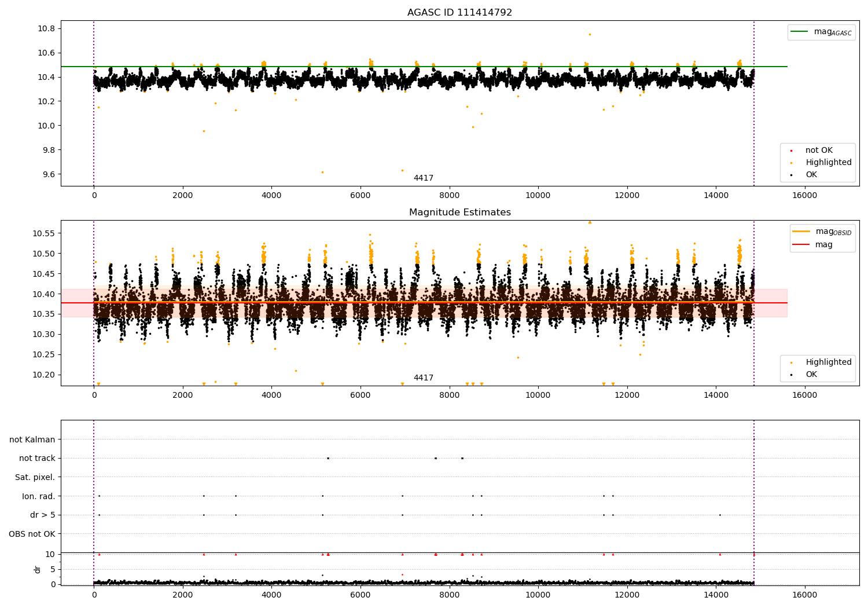Image resolution: width=868 pixels, height=608 pixels.
Task: Click the 'dr > 5' row label
Action: pos(42,515)
